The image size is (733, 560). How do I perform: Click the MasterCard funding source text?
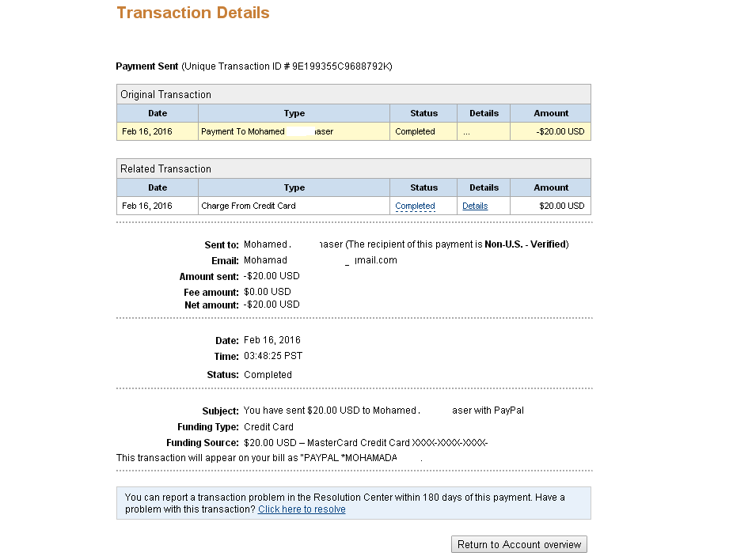tap(366, 443)
